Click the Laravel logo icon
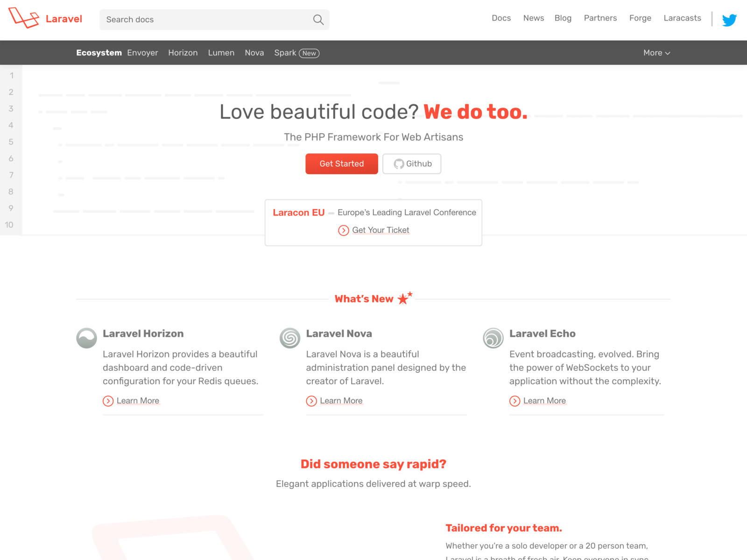Screen dimensions: 747x560 click(24, 18)
